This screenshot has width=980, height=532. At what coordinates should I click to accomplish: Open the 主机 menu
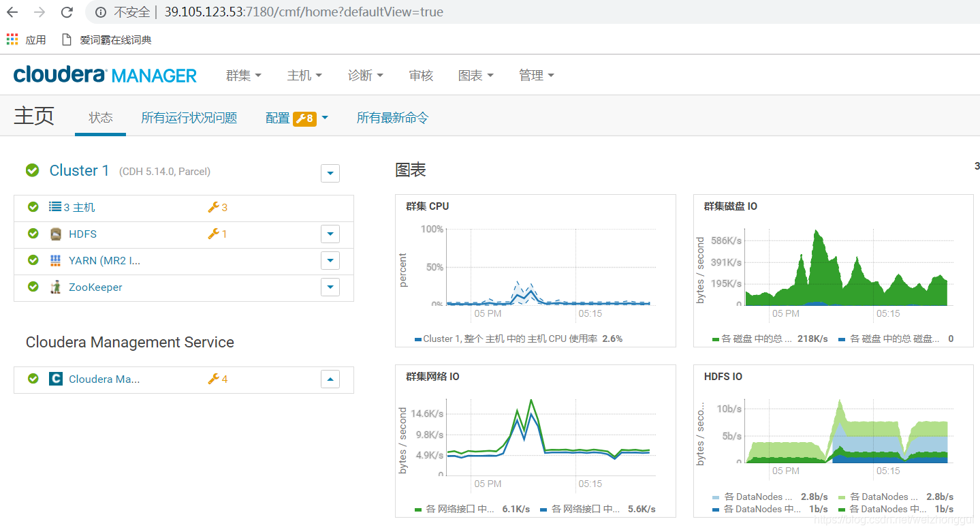point(304,76)
